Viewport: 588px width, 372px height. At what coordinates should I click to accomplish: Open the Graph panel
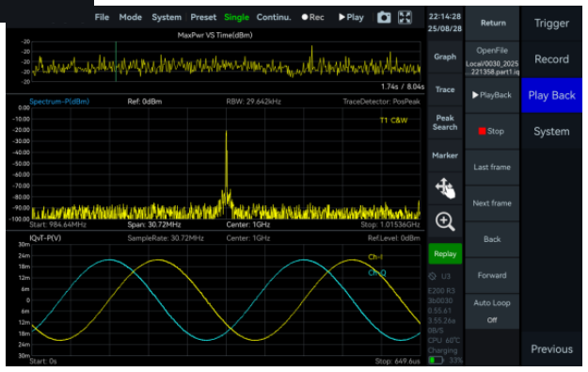(x=445, y=57)
